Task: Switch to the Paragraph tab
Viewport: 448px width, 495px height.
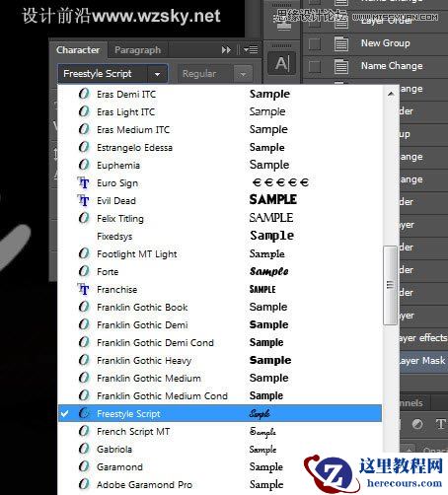Action: tap(137, 50)
